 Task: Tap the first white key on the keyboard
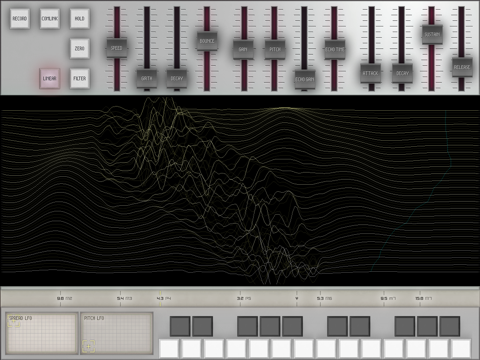coord(169,349)
